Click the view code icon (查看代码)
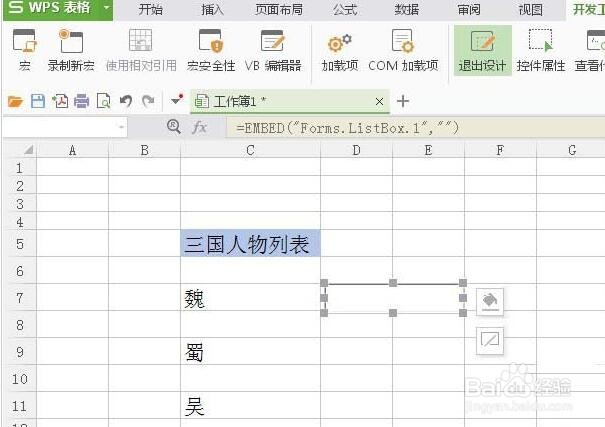This screenshot has width=605, height=427. (x=590, y=50)
